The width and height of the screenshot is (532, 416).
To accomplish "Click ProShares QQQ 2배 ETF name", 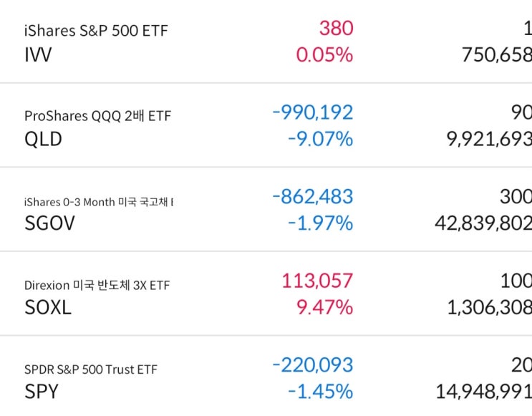I will pyautogui.click(x=97, y=116).
